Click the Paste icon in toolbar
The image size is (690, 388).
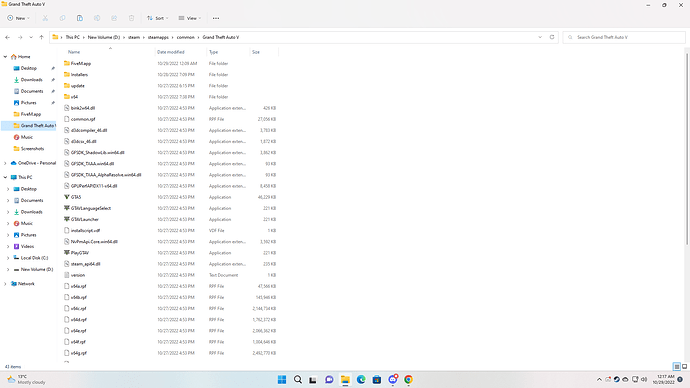pos(80,18)
